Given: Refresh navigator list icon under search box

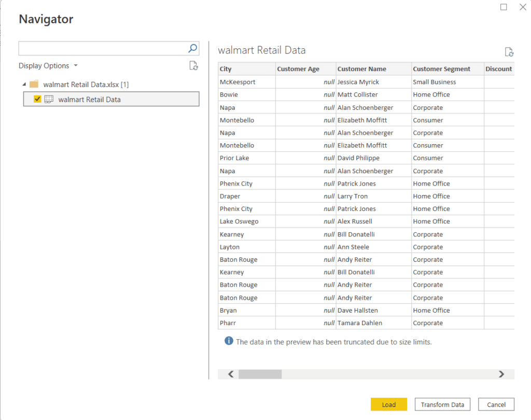Looking at the screenshot, I should 194,66.
